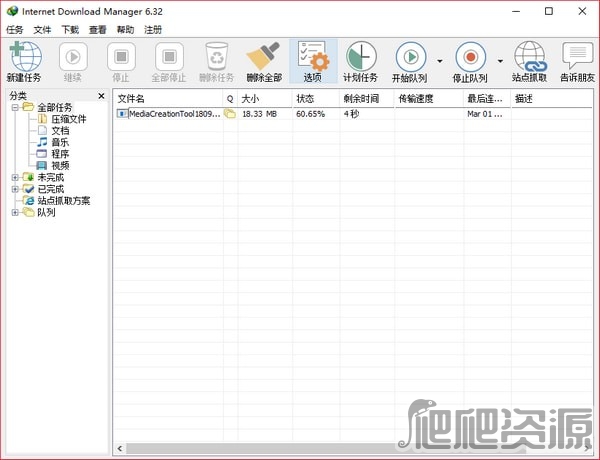Click the 新建任务 (new task) globe icon
600x460 pixels.
pos(25,57)
